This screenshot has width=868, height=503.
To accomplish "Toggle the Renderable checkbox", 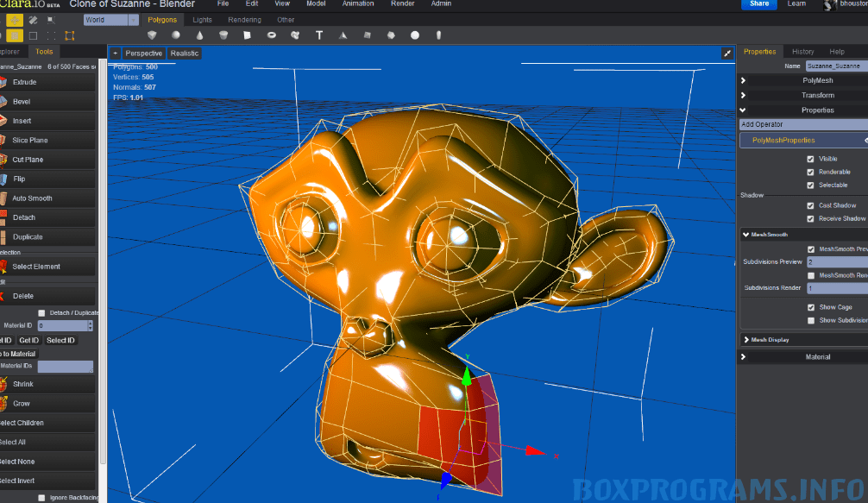I will 810,172.
